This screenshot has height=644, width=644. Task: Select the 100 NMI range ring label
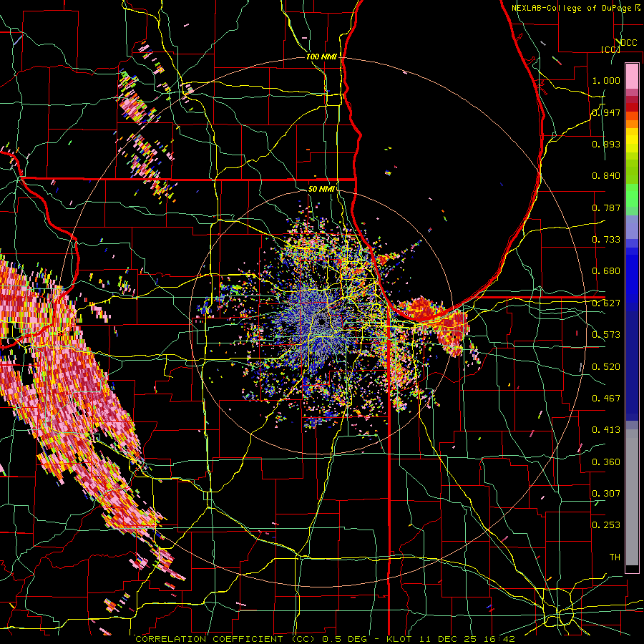[321, 57]
